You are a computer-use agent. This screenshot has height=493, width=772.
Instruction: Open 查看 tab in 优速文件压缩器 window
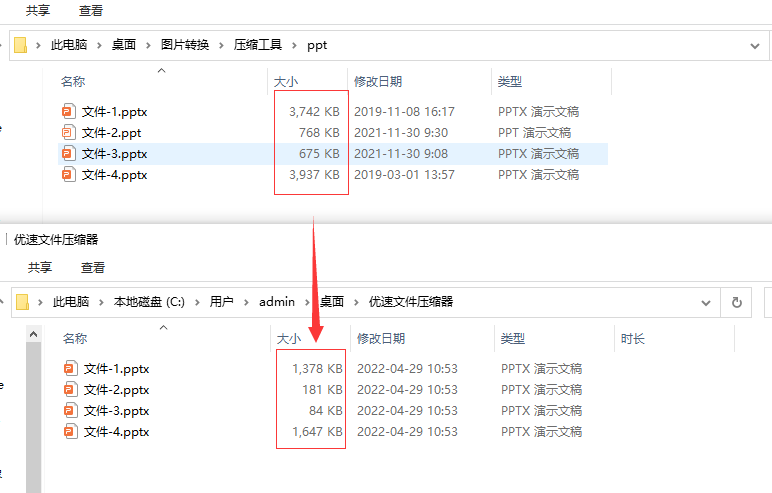pyautogui.click(x=93, y=267)
